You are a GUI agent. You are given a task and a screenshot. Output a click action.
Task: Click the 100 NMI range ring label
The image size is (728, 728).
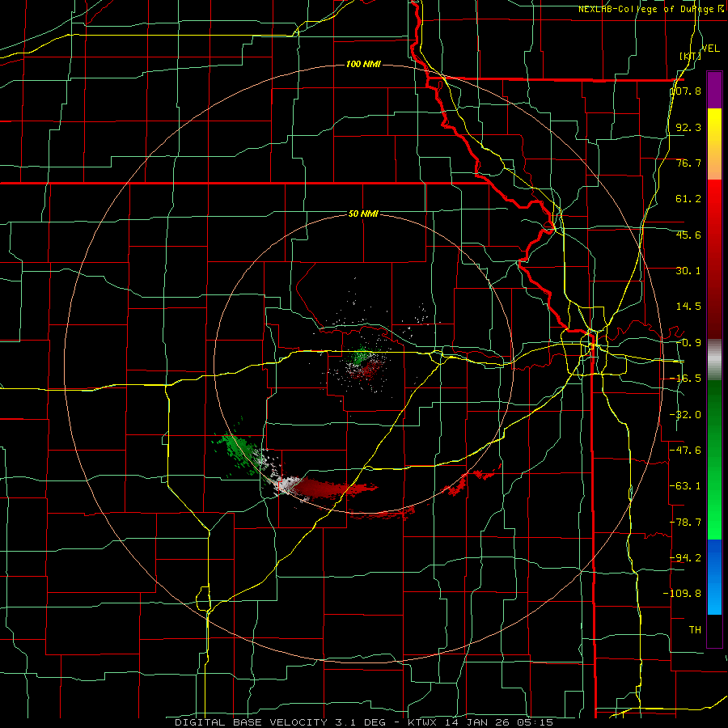363,64
